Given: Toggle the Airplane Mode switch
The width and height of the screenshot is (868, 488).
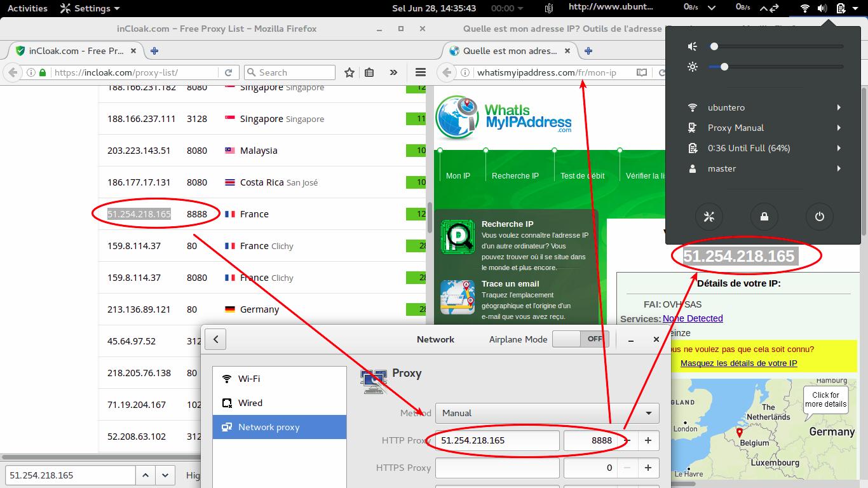Looking at the screenshot, I should click(580, 339).
